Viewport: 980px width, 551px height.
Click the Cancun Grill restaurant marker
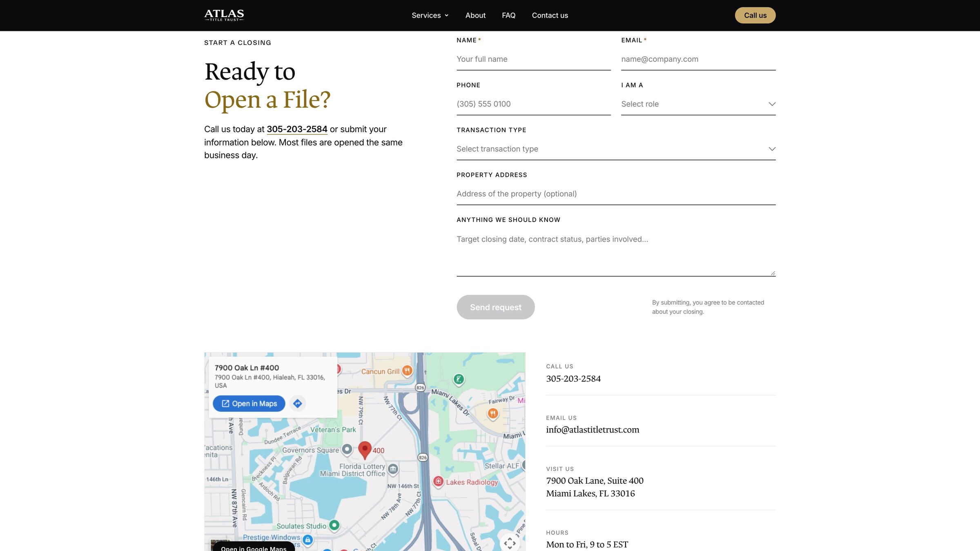(407, 371)
